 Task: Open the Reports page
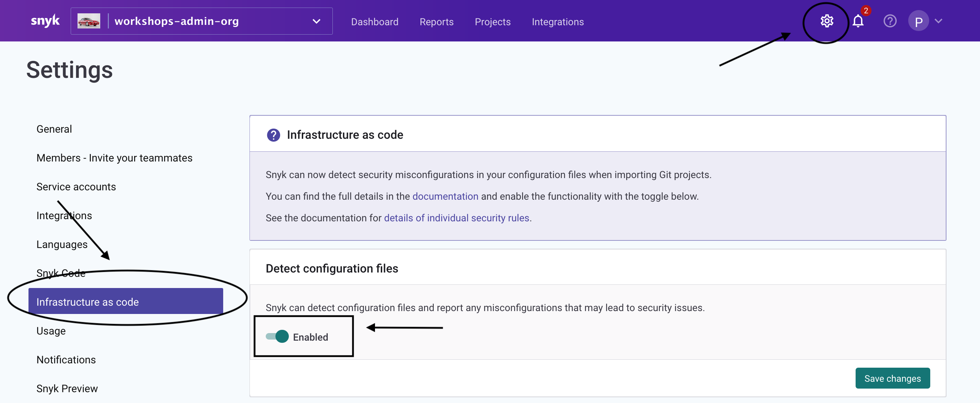click(x=436, y=22)
